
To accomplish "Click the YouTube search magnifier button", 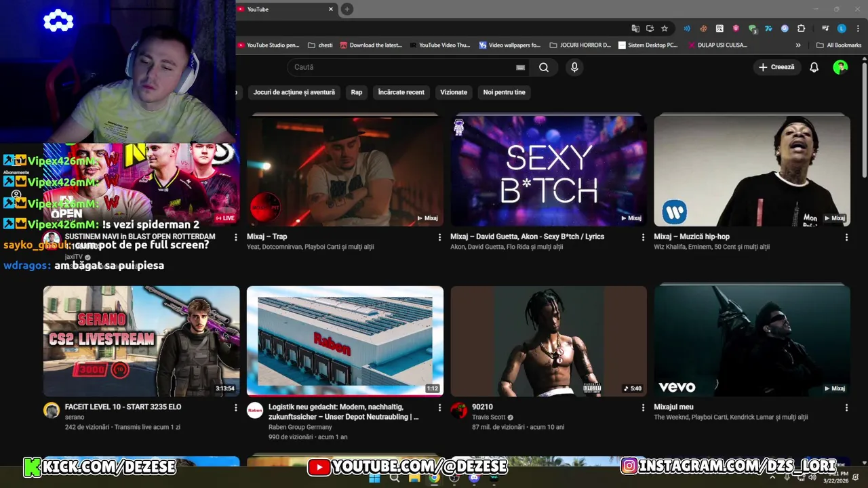I will coord(544,67).
